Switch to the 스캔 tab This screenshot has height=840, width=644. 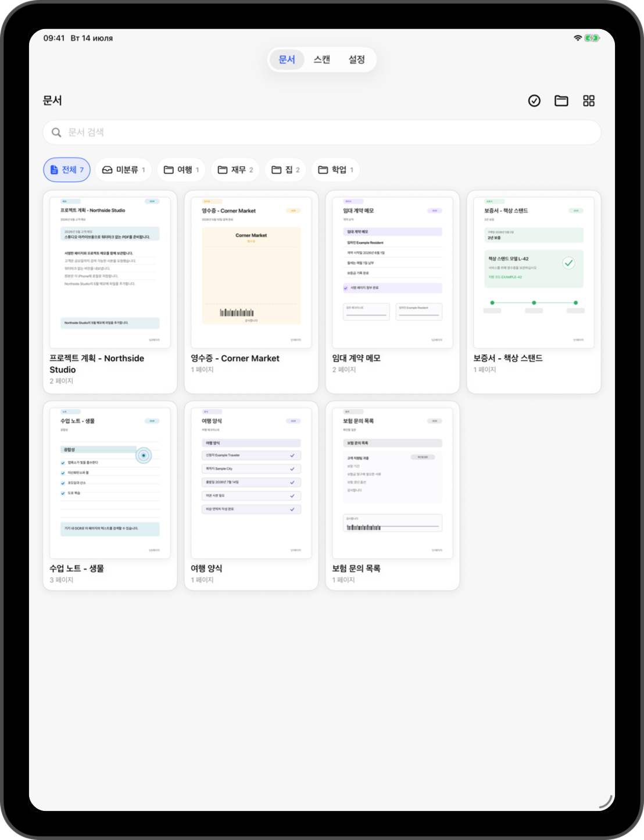point(322,59)
